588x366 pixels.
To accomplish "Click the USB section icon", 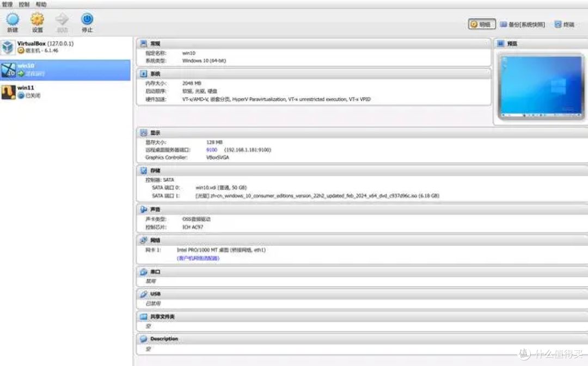I will click(144, 294).
